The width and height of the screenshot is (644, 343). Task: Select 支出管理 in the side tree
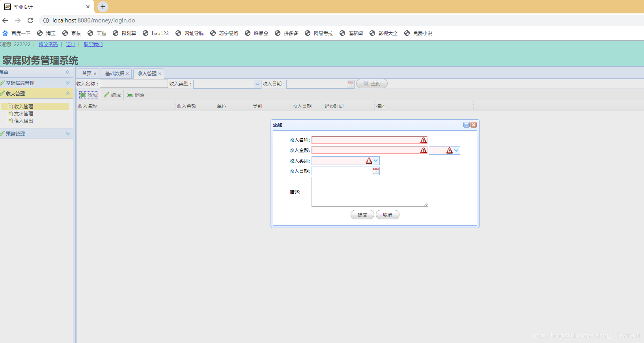[x=24, y=113]
